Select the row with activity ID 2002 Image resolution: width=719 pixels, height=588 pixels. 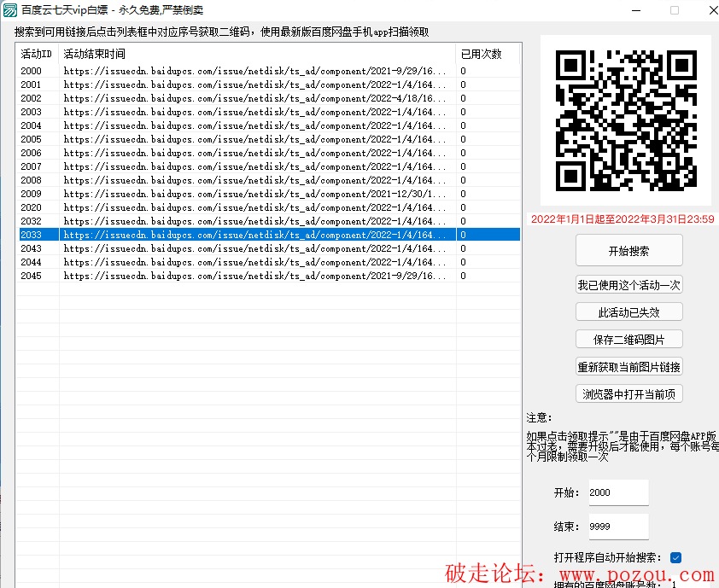[268, 98]
